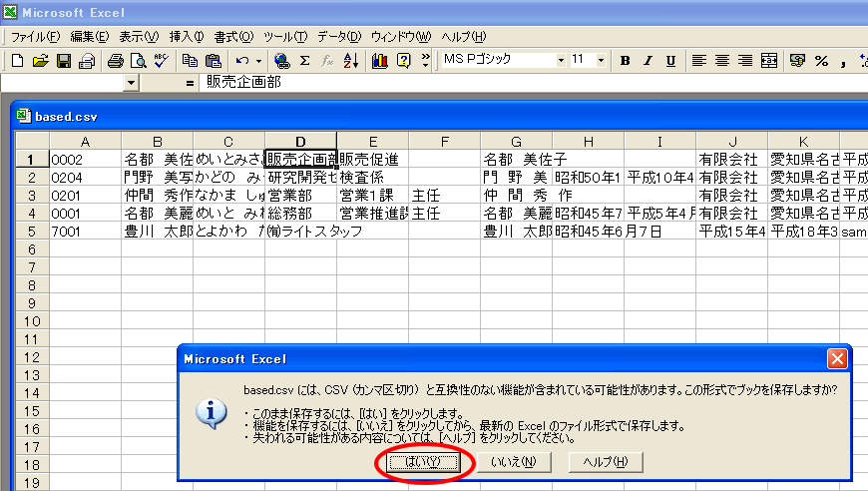The width and height of the screenshot is (868, 491).
Task: Open the font size 11 dropdown
Action: pos(602,60)
